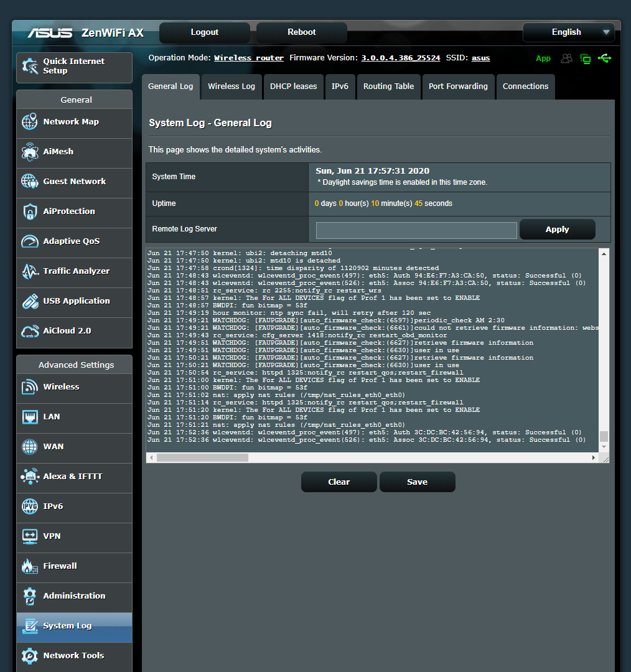631x672 pixels.
Task: Click the Firewall flame icon
Action: click(x=30, y=566)
